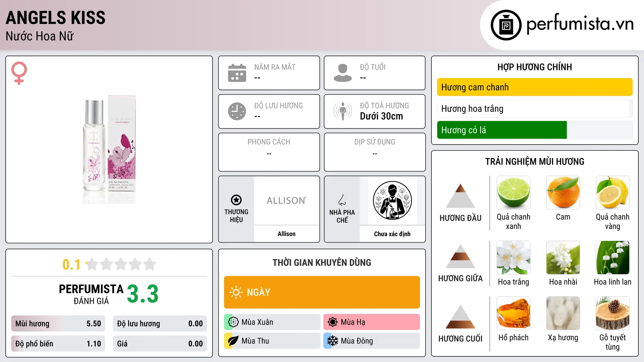Click the Hương Giữa pyramid icon
Screen dimensions: 644x362
click(x=460, y=256)
